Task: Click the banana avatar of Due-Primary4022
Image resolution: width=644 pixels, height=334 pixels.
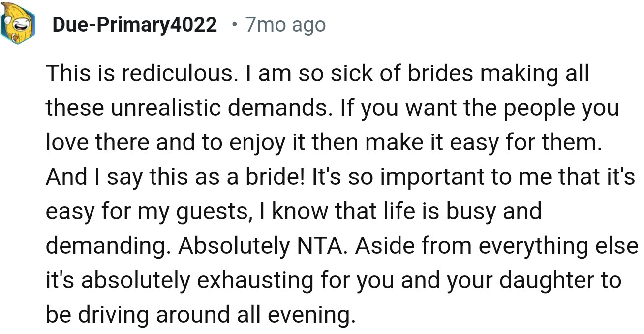Action: click(x=18, y=25)
